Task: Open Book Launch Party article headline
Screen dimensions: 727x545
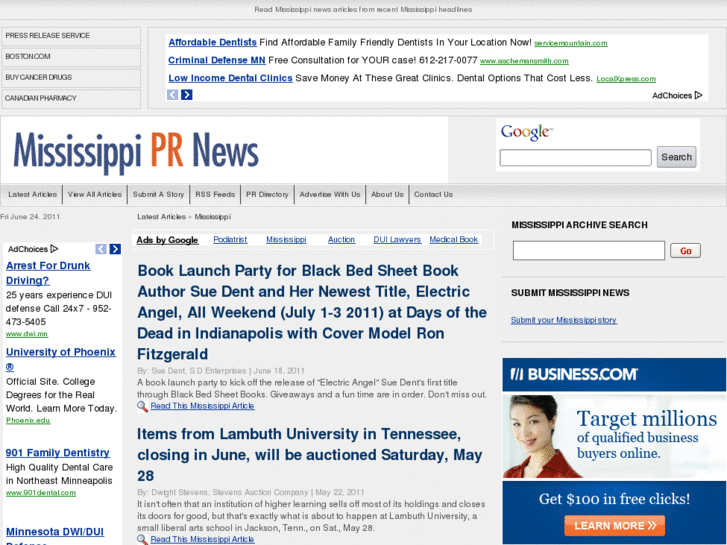Action: (x=312, y=312)
